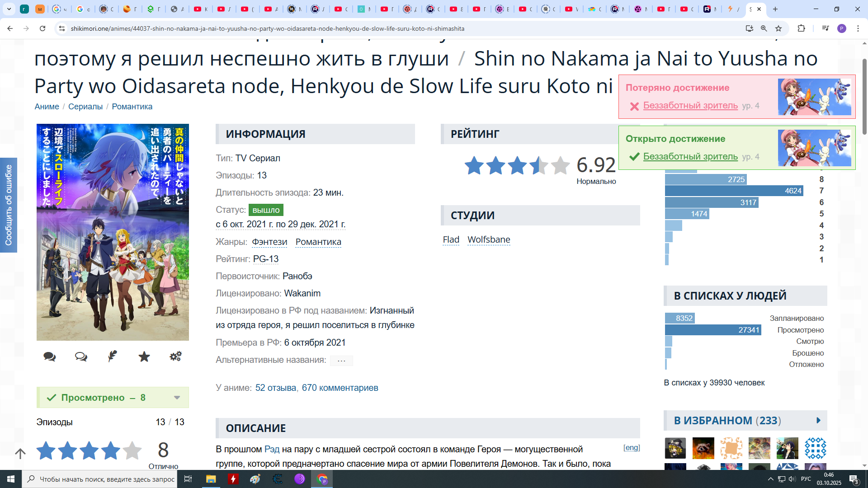The image size is (868, 488).
Task: Click the scroll-to-top arrow icon
Action: [x=20, y=453]
